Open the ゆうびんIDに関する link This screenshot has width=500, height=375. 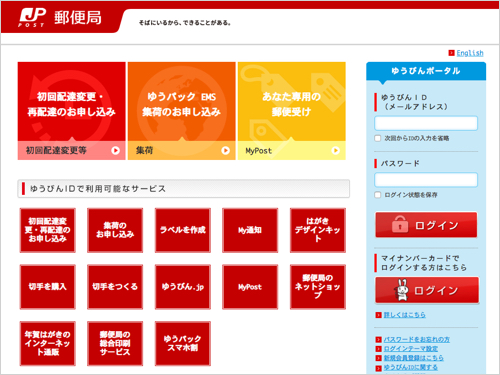pyautogui.click(x=410, y=367)
